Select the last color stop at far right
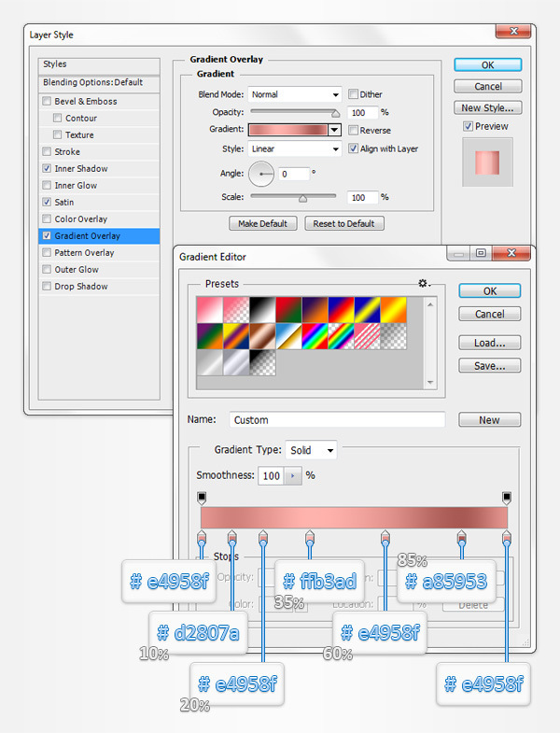 click(507, 537)
